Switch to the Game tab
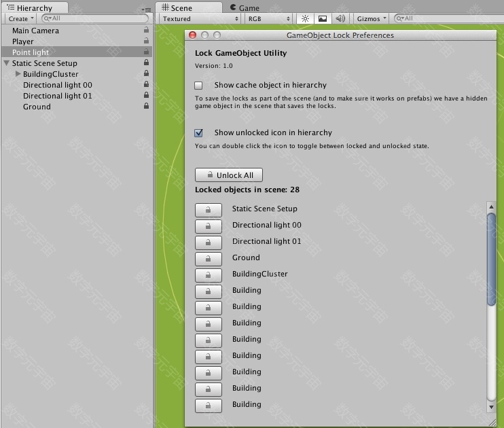 pyautogui.click(x=245, y=7)
